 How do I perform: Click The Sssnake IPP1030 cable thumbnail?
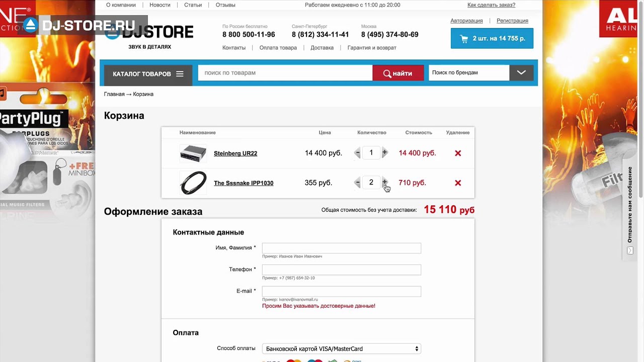click(193, 183)
